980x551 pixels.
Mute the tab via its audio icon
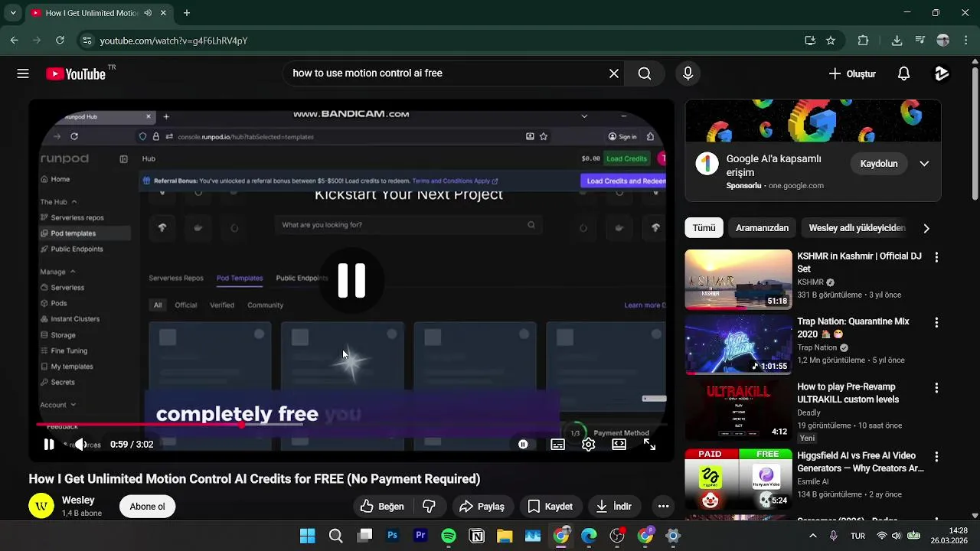[148, 13]
